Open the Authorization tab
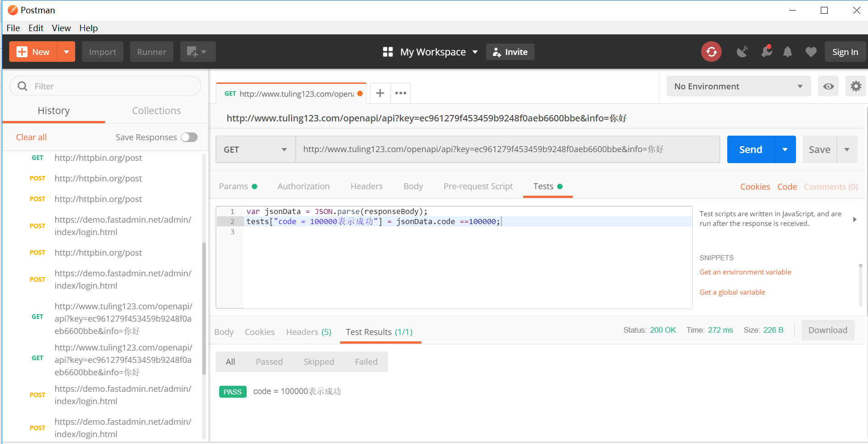Viewport: 868px width, 444px height. 304,186
